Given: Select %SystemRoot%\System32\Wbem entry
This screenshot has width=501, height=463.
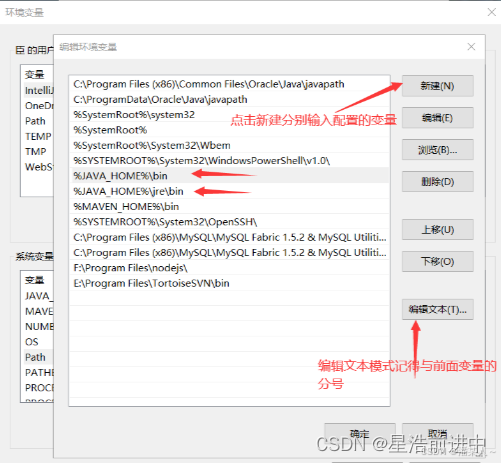Looking at the screenshot, I should tap(229, 145).
